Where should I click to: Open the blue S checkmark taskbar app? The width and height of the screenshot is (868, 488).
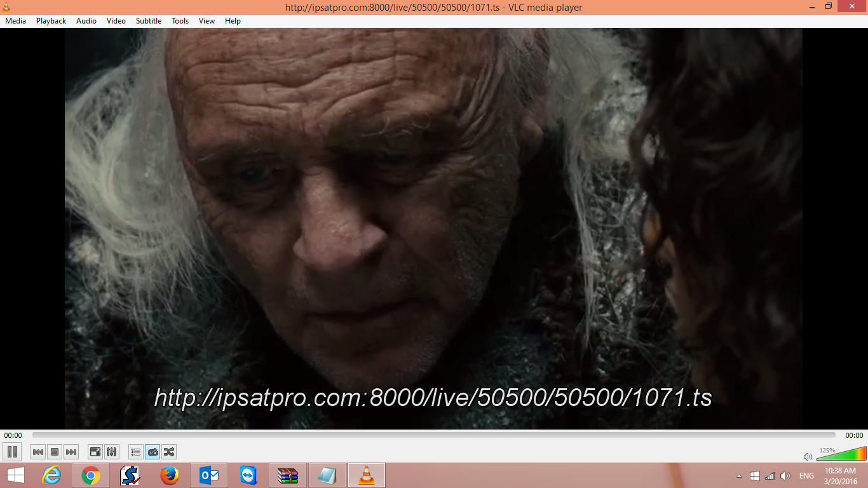tap(130, 475)
